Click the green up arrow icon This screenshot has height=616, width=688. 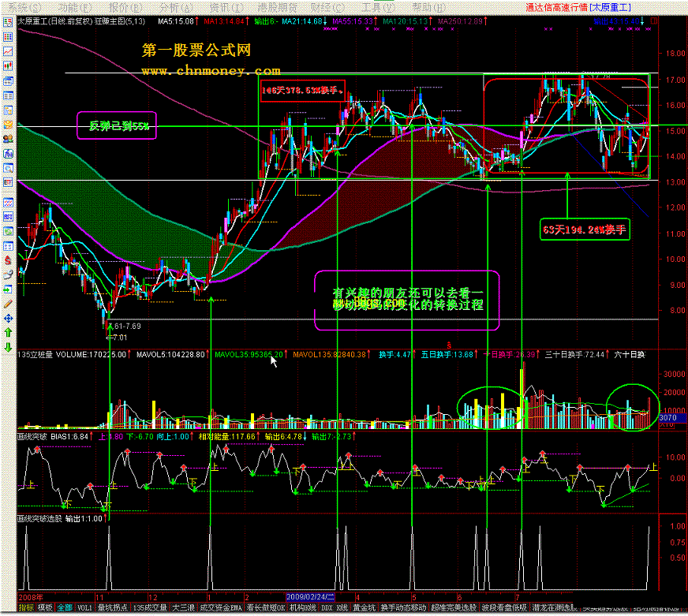coord(8,333)
